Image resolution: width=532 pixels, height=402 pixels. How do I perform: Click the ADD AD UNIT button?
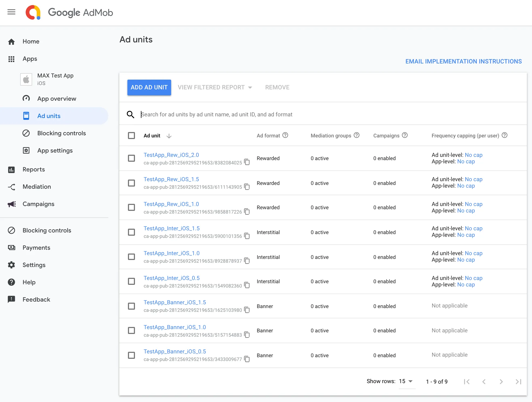pos(149,87)
